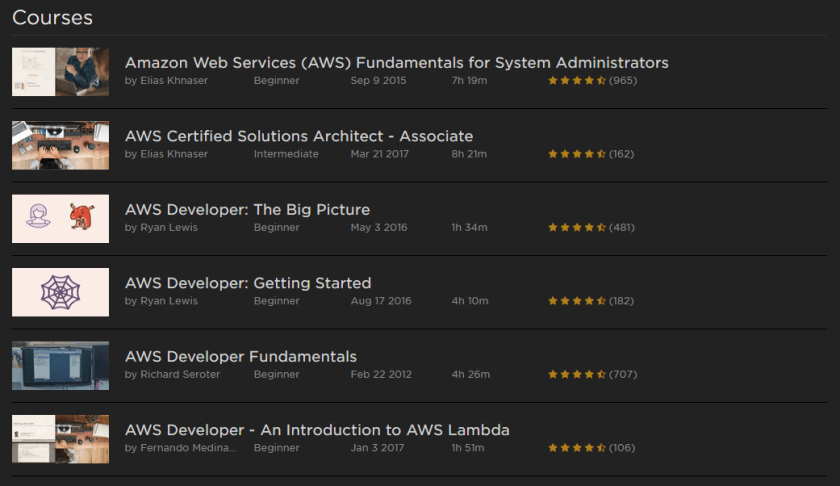Viewport: 840px width, 486px height.
Task: Click the star rating with 162 reviews
Action: pos(577,155)
